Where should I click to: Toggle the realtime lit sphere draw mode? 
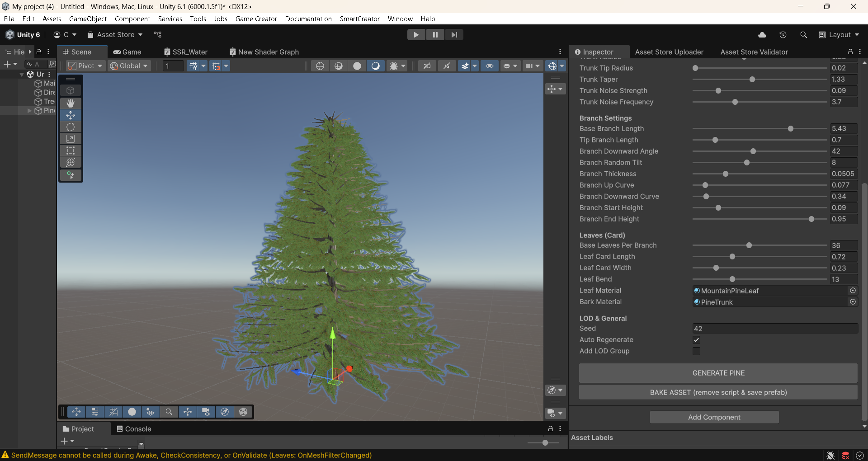click(375, 66)
